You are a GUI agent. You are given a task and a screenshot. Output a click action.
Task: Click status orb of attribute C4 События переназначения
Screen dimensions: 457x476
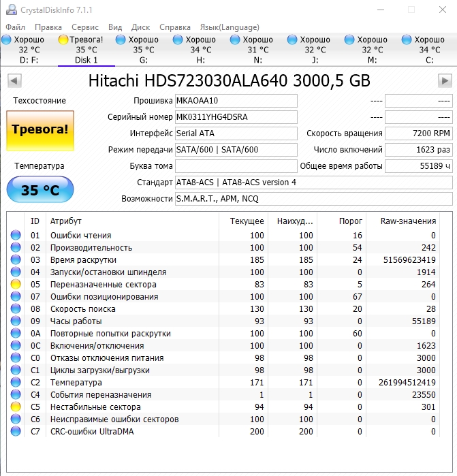pos(16,395)
